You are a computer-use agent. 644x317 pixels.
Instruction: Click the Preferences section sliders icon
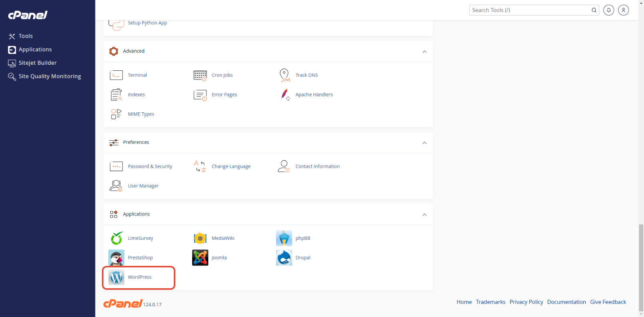tap(114, 142)
